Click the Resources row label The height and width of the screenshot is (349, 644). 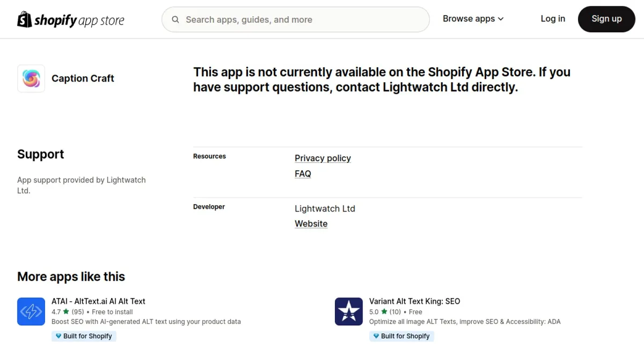click(209, 156)
